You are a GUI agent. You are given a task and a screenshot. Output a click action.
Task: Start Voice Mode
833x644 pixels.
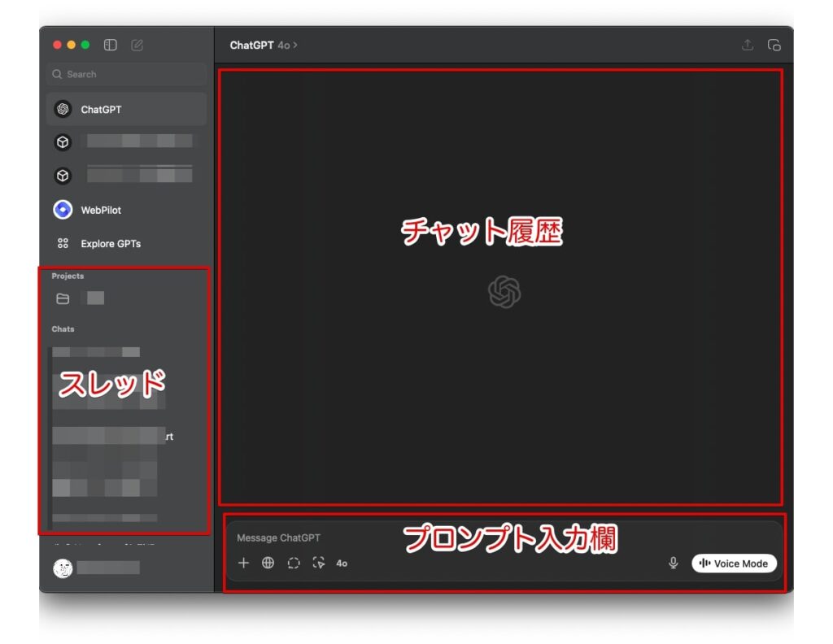(734, 563)
